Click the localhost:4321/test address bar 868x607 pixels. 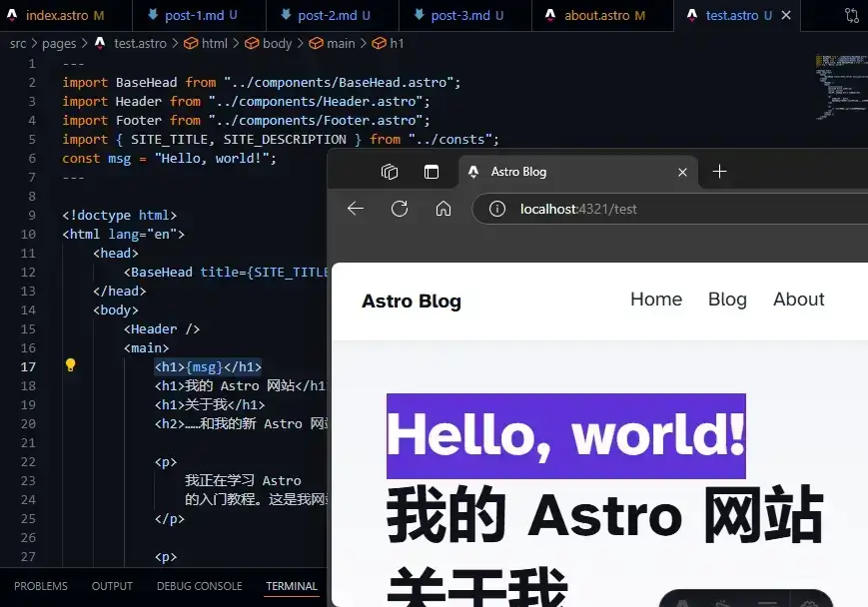[670, 209]
